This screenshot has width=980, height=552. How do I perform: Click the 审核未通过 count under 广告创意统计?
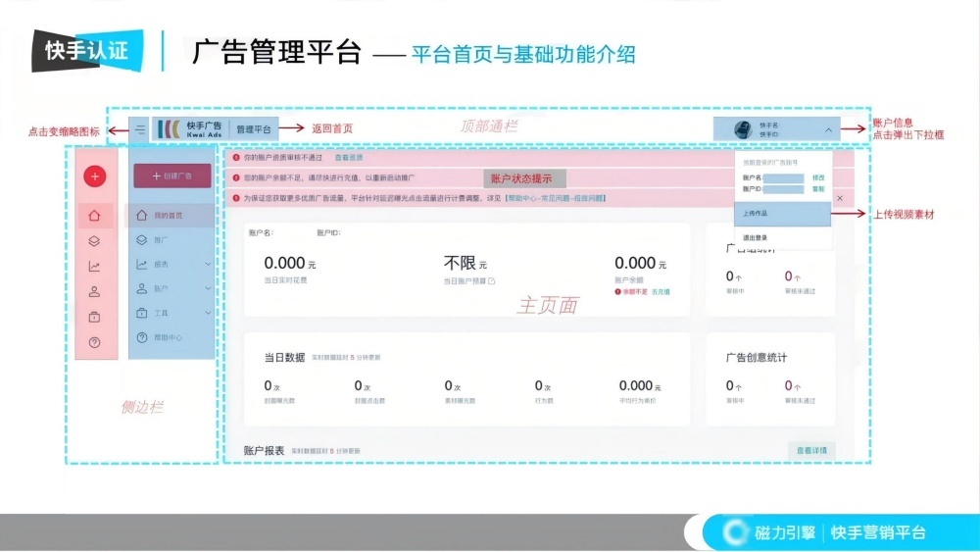coord(793,386)
